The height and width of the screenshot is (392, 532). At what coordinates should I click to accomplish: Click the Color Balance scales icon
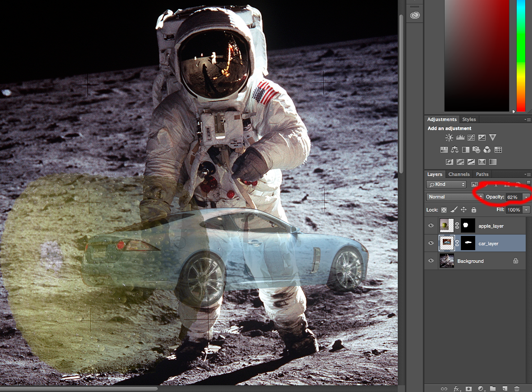(455, 150)
